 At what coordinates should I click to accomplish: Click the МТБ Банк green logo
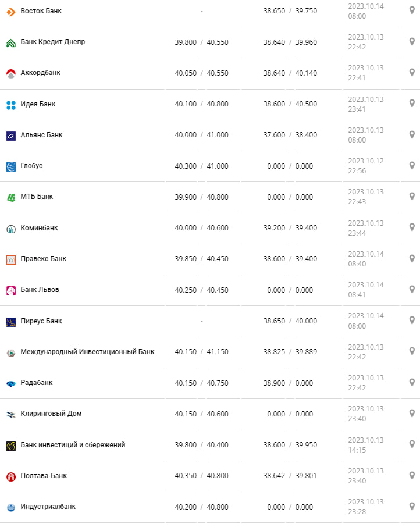coord(10,197)
